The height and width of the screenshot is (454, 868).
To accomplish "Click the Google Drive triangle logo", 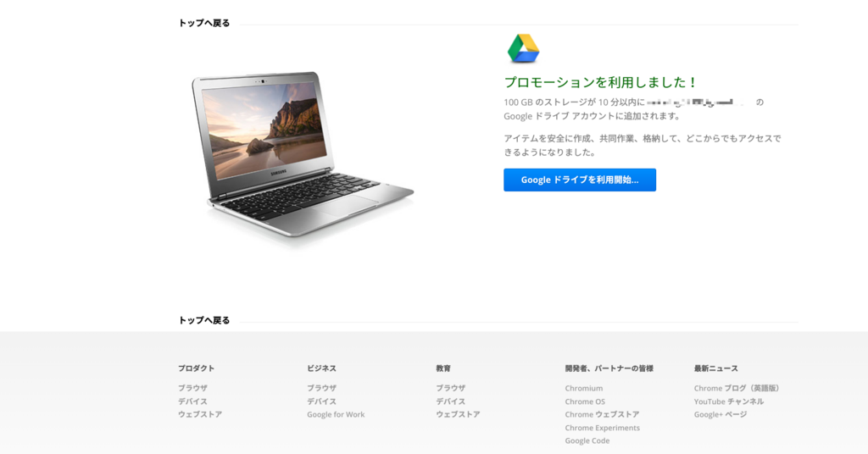I will point(523,48).
